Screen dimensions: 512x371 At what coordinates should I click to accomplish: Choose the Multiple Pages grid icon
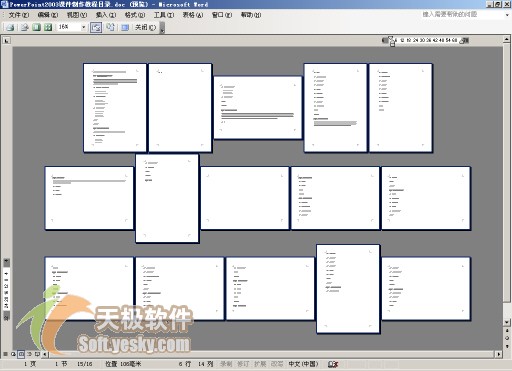tap(48, 27)
